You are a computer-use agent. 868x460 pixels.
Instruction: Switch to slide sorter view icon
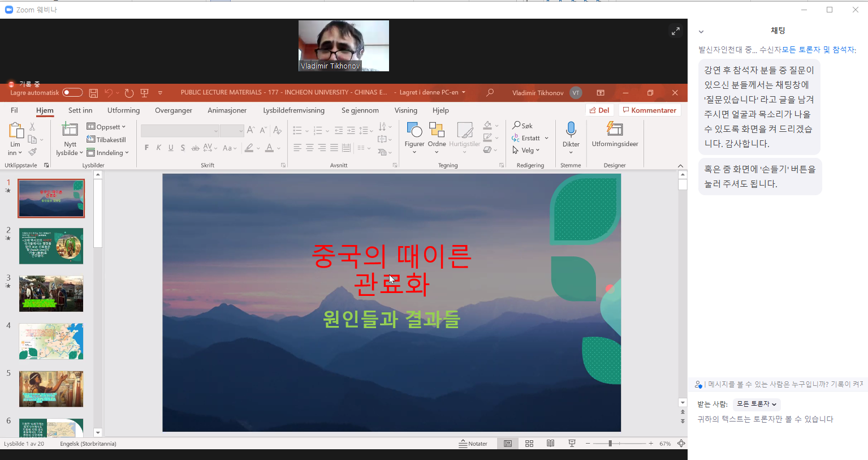529,444
